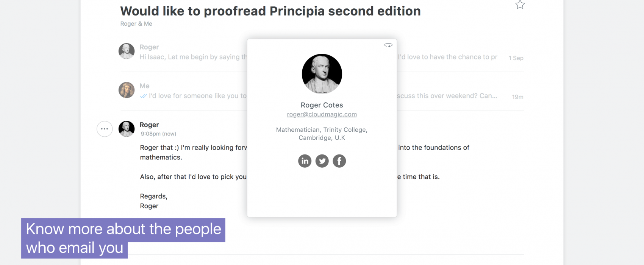Click the reply arrow icon in contact card
The height and width of the screenshot is (265, 644).
tap(388, 45)
